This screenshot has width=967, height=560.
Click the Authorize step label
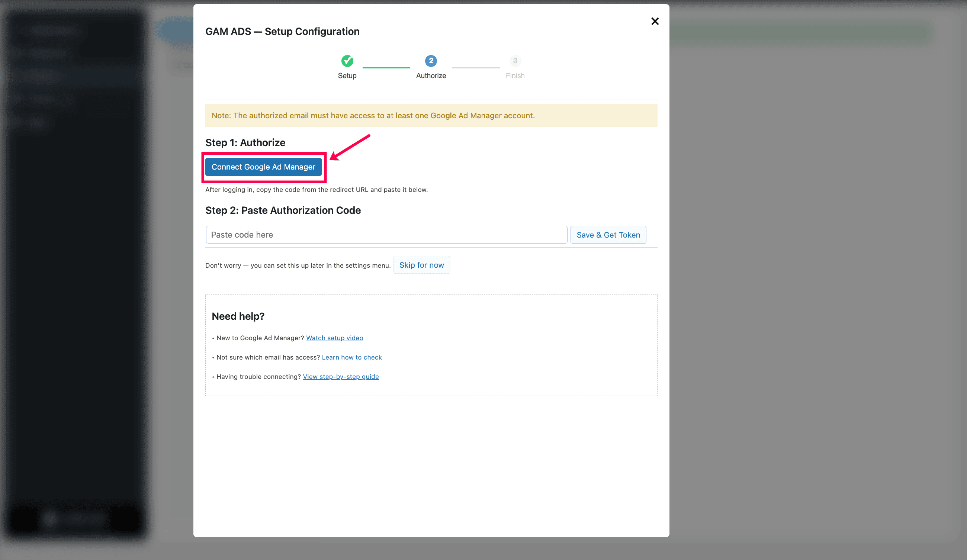coord(431,75)
